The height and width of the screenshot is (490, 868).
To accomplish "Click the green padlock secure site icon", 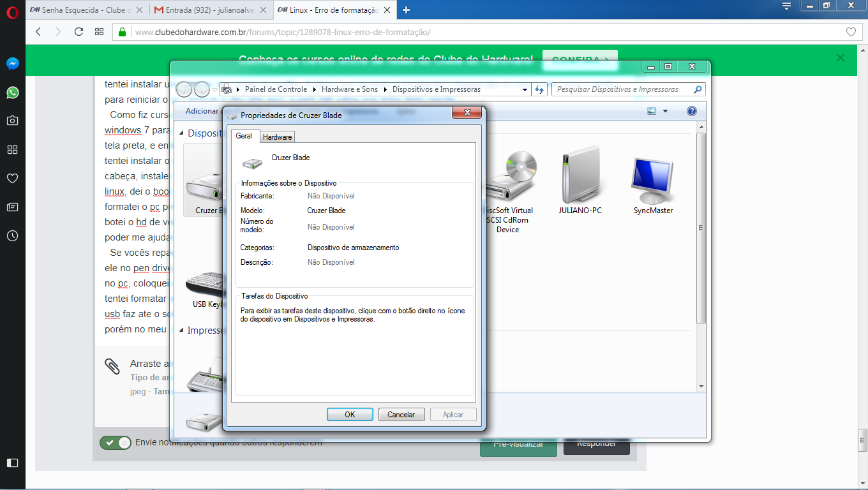I will [122, 32].
